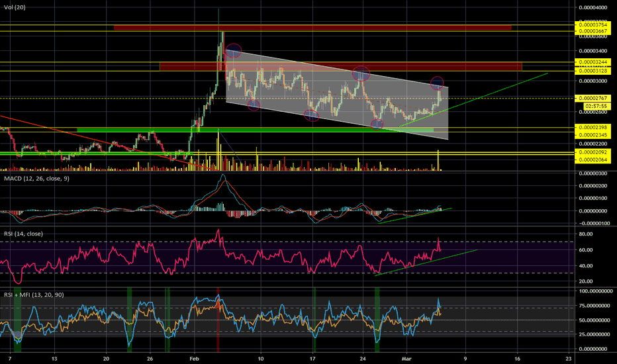Click the RSI scale value 20.00

point(586,281)
